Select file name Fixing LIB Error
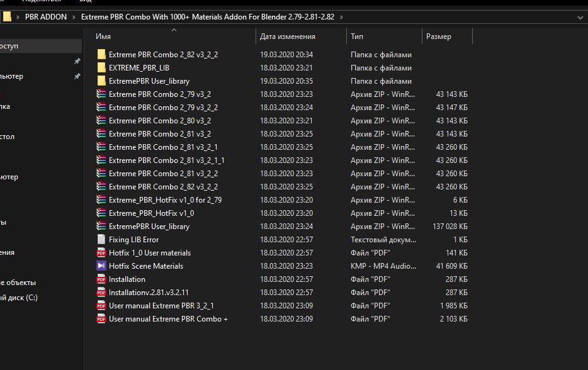 coord(133,240)
